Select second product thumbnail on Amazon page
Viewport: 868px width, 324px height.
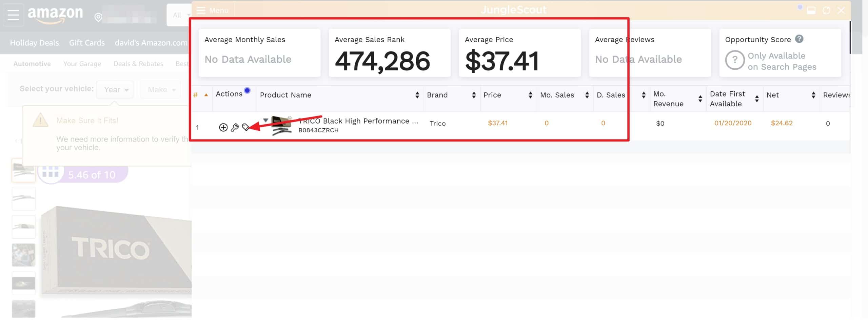(23, 199)
